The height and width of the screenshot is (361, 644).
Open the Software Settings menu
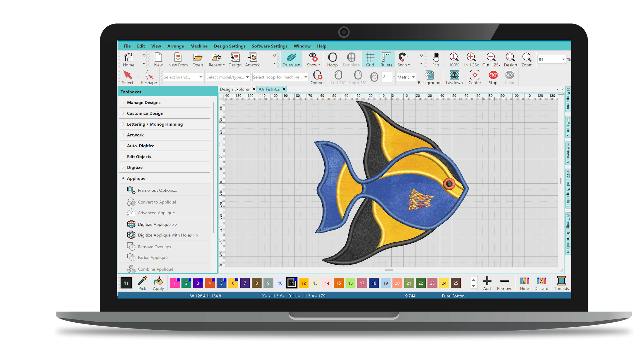tap(269, 46)
